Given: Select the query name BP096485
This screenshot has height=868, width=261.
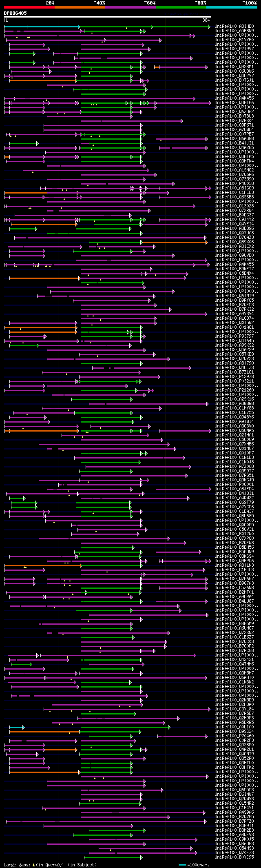Looking at the screenshot, I should [x=15, y=13].
